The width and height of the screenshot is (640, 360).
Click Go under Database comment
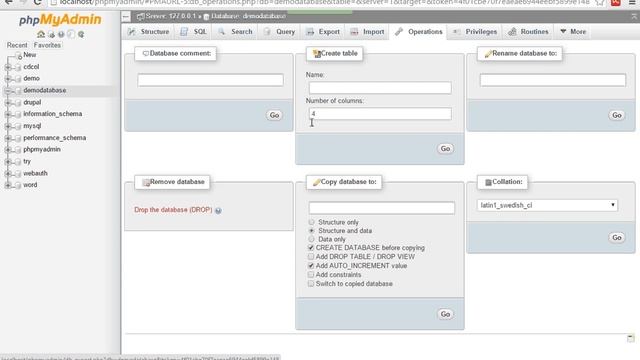pyautogui.click(x=274, y=116)
